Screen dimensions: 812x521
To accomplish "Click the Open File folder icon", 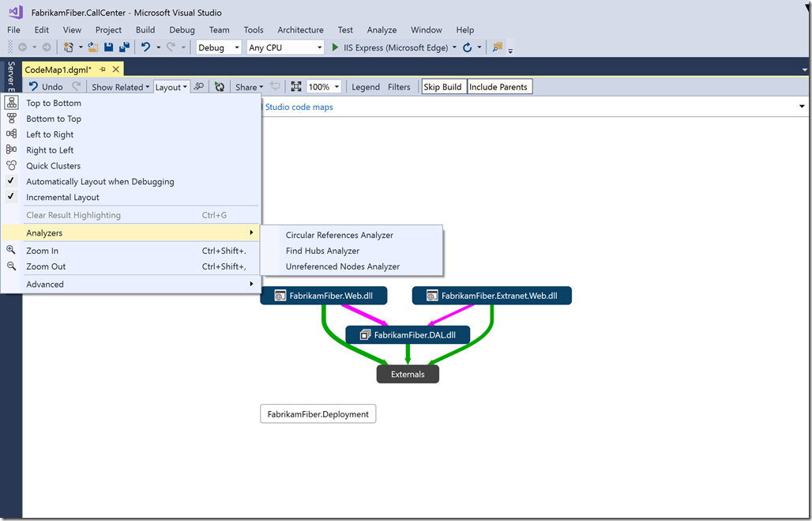I will coord(93,47).
